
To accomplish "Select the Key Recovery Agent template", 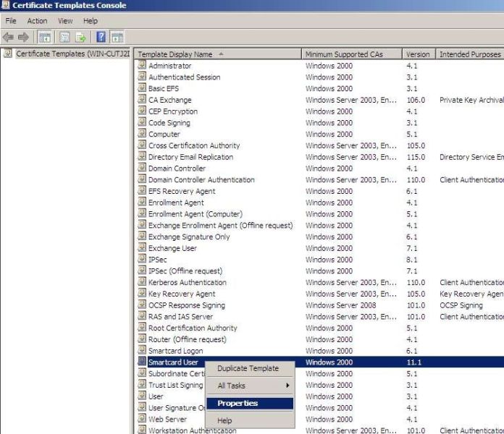I will click(182, 294).
